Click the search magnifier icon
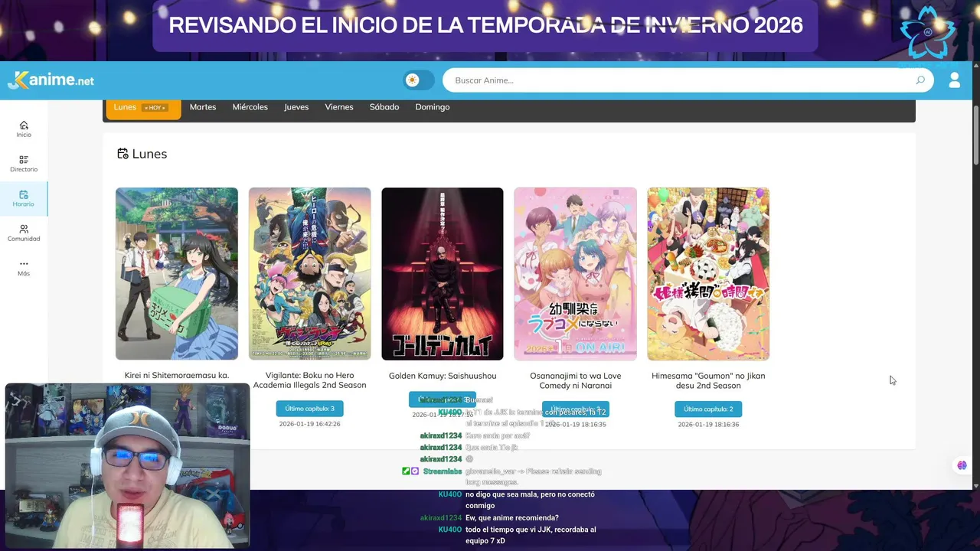 point(920,80)
